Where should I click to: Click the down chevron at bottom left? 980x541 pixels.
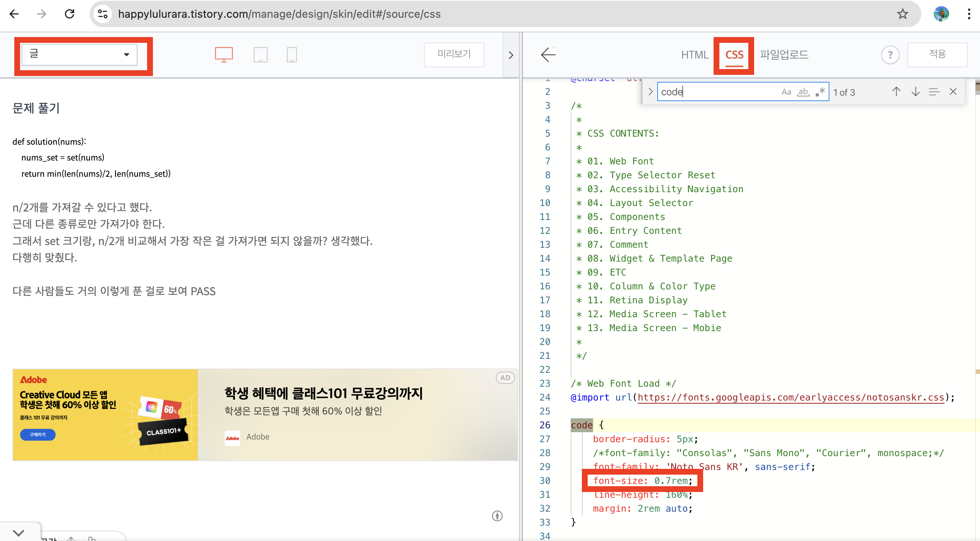[x=19, y=533]
